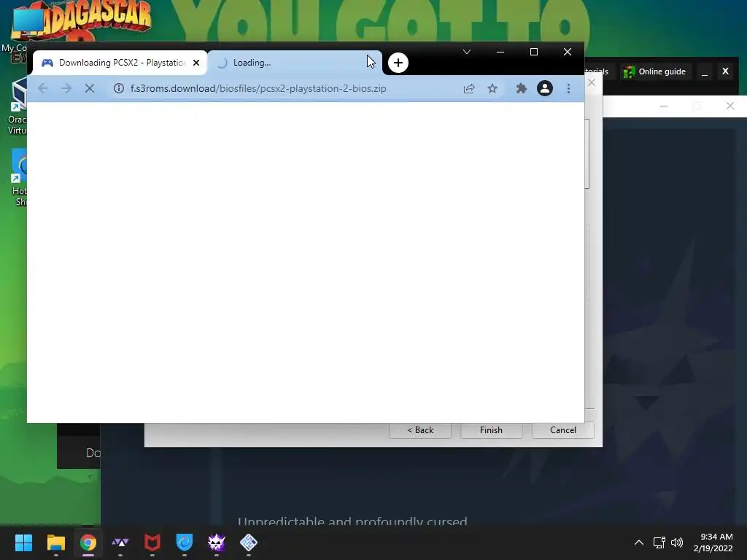Click Cancel in the setup wizard
This screenshot has width=747, height=560.
click(562, 430)
